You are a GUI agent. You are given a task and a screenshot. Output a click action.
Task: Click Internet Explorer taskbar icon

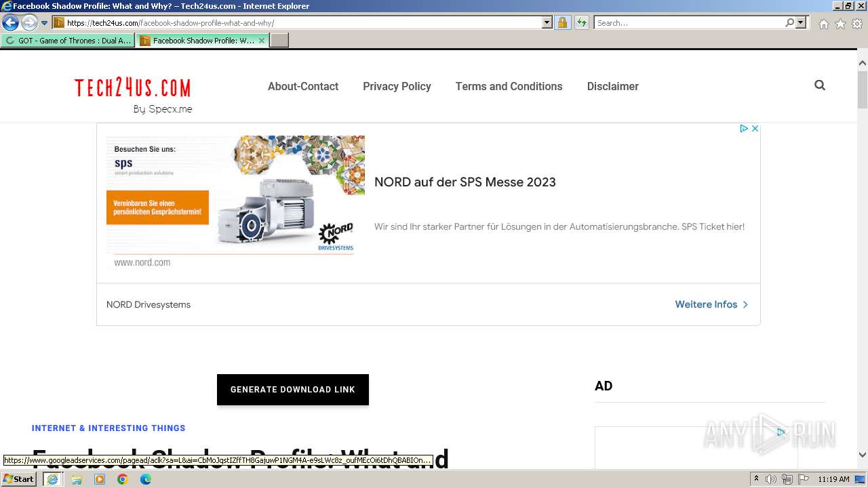[52, 479]
